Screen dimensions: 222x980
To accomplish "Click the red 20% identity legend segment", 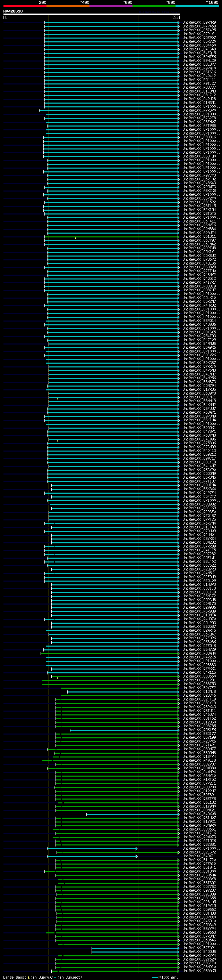I will click(25, 6).
